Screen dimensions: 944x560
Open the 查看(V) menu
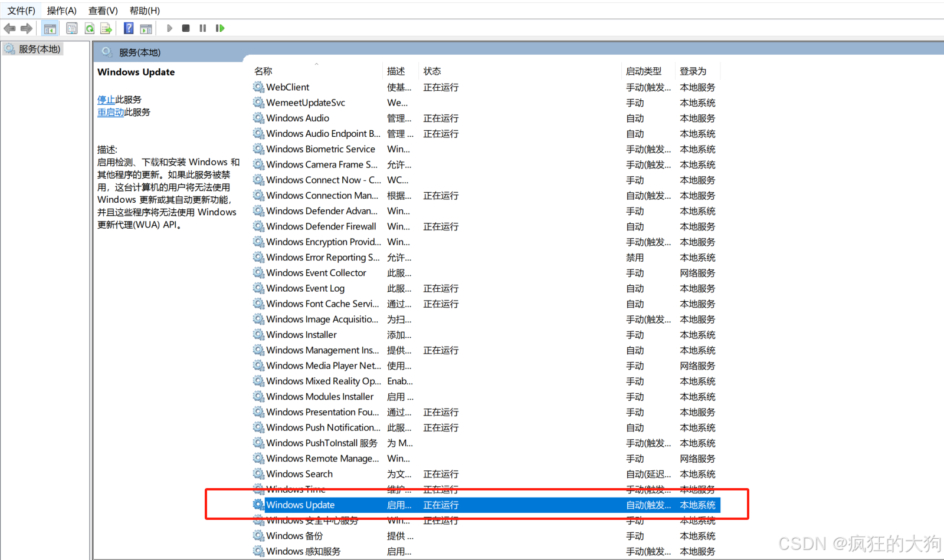[x=103, y=11]
